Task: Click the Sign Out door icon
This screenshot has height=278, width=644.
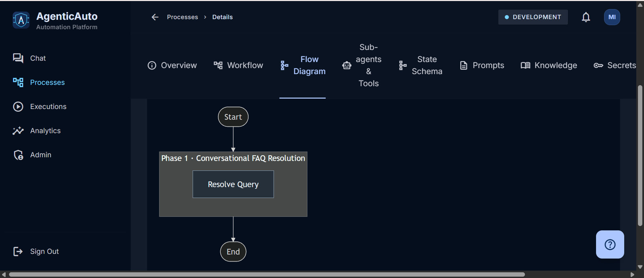Action: [x=18, y=252]
